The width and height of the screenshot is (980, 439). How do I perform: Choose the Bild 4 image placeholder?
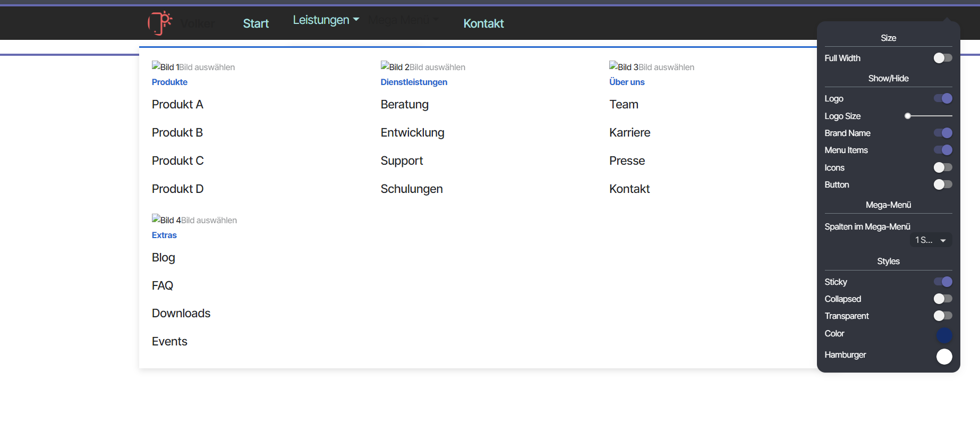(x=165, y=219)
